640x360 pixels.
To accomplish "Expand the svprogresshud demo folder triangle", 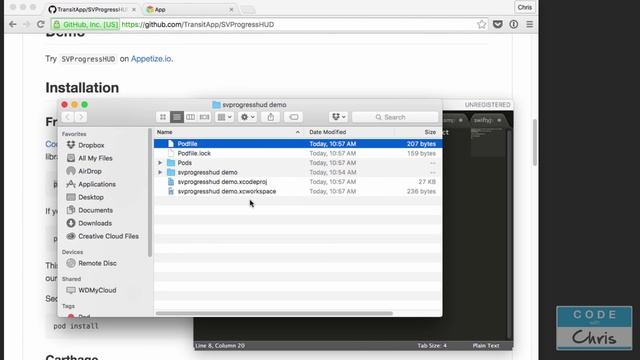I will [x=160, y=172].
